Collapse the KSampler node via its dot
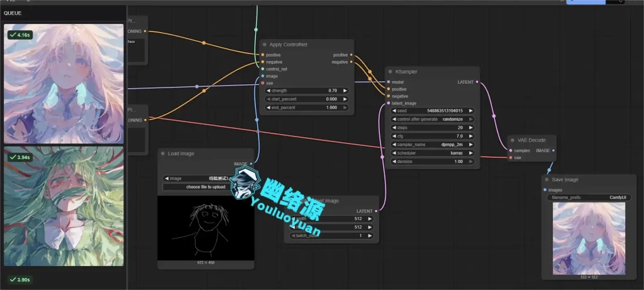Viewport: 644px width, 290px height. click(x=390, y=72)
